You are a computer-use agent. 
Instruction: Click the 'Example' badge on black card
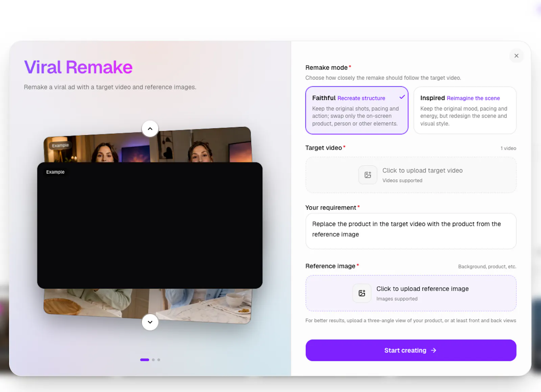point(55,172)
